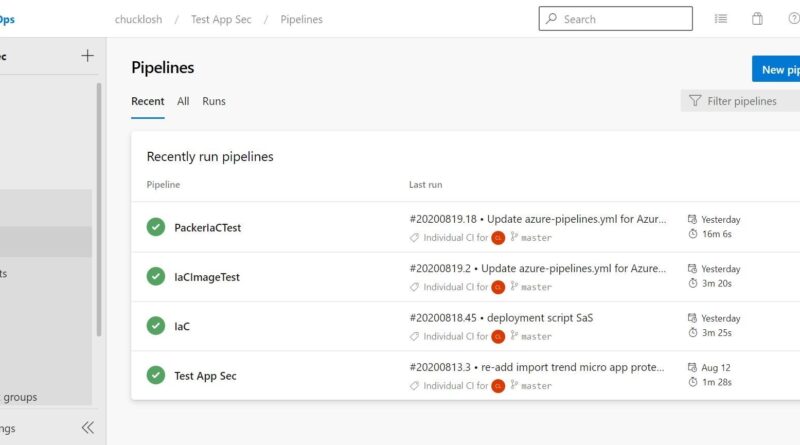Screen dimensions: 800x445
Task: Click the filter funnel icon
Action: pos(695,101)
